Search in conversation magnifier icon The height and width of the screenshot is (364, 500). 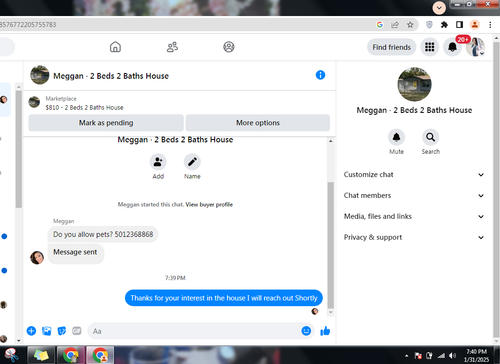(430, 137)
